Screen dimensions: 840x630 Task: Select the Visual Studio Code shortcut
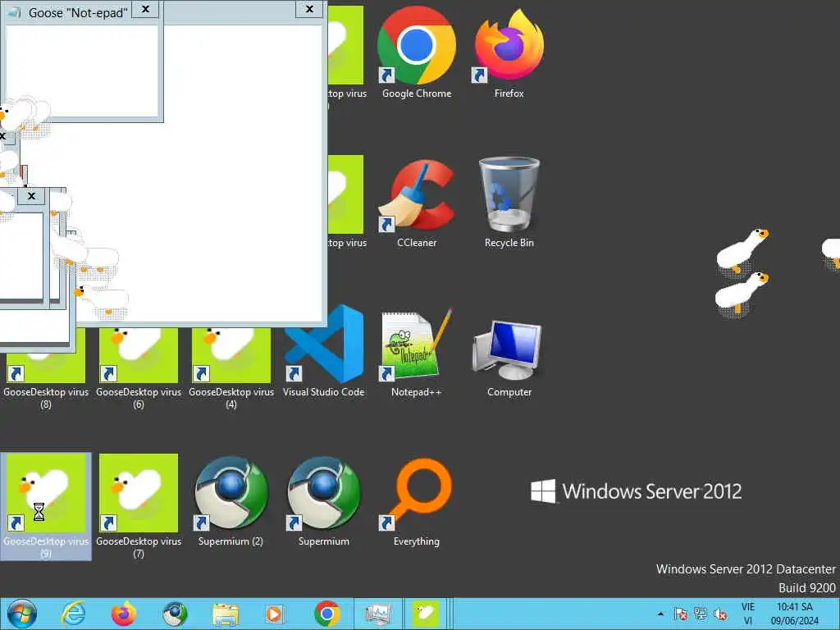323,351
